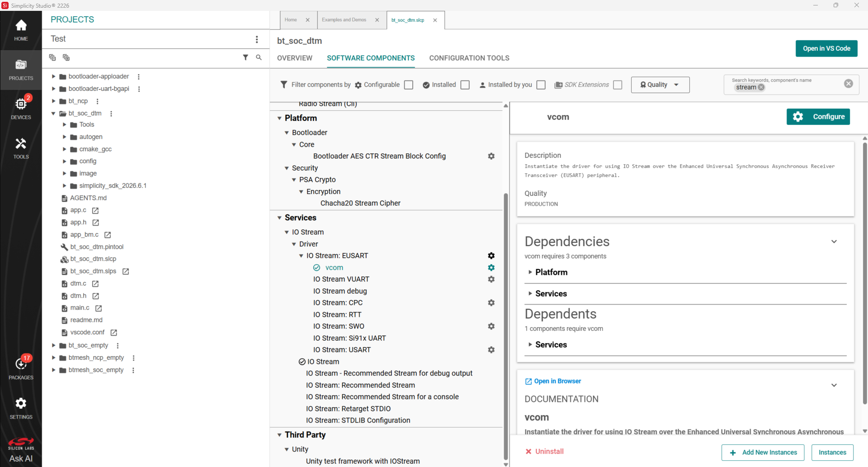The width and height of the screenshot is (868, 467).
Task: Expand Platform under Dependencies
Action: click(x=530, y=272)
